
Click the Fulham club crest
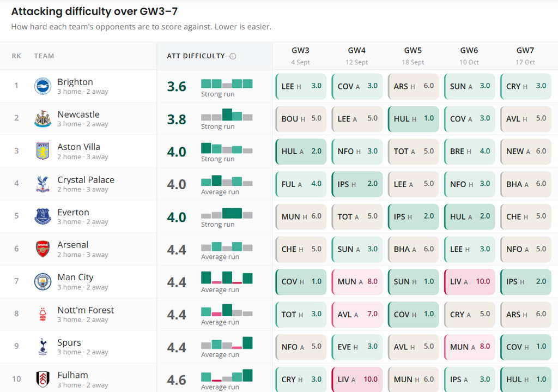coord(43,379)
